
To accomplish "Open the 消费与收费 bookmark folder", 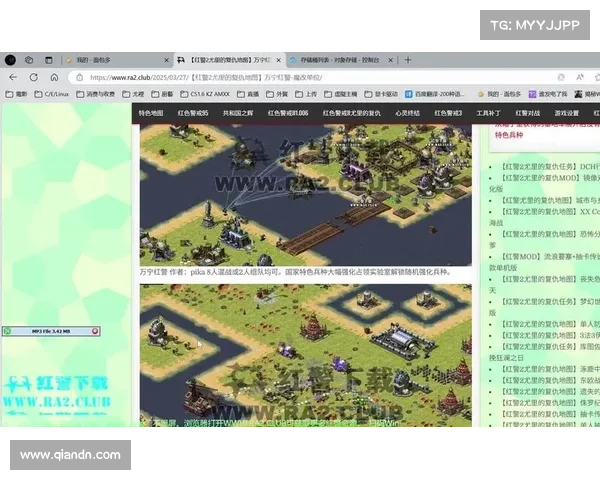I will point(96,94).
